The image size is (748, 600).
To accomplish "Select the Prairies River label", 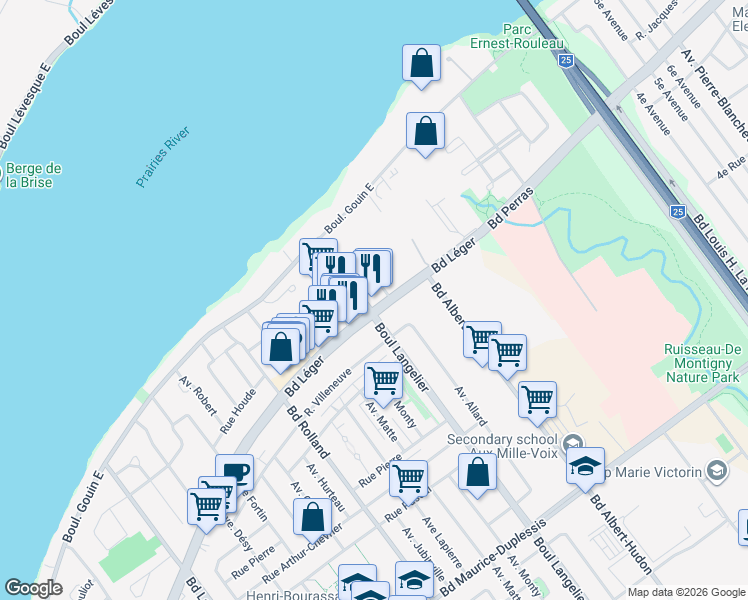I will pos(163,157).
